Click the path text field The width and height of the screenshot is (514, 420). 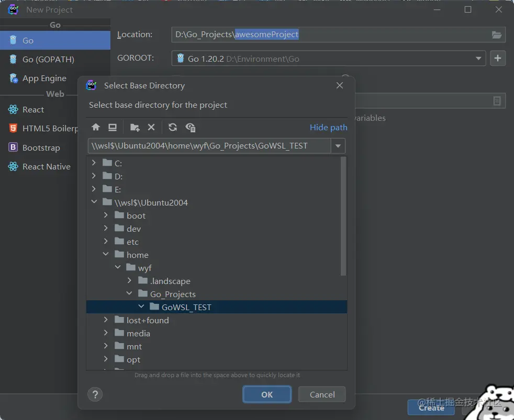(209, 146)
